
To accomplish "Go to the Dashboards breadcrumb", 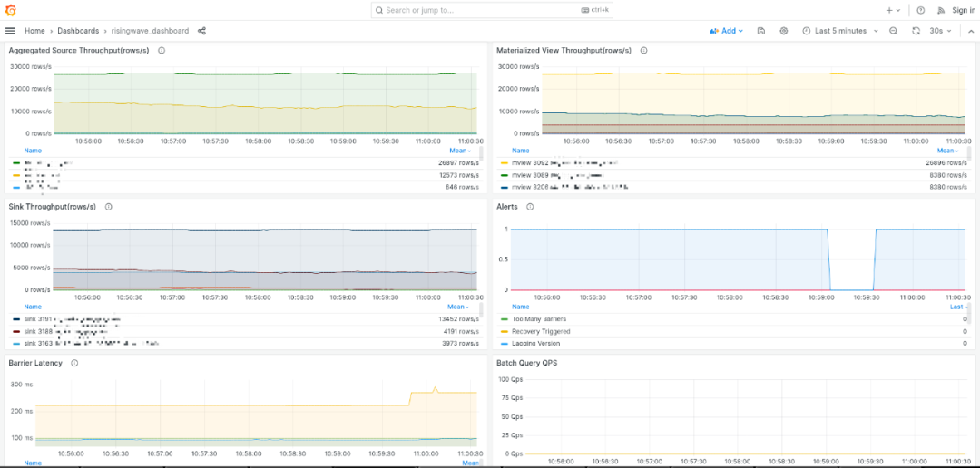I will point(78,31).
